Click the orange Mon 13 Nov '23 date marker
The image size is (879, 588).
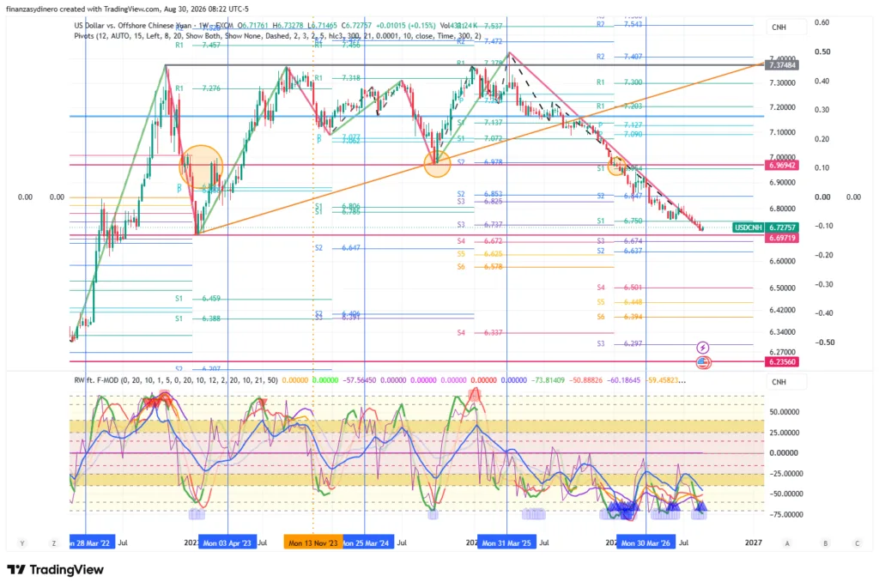(313, 543)
